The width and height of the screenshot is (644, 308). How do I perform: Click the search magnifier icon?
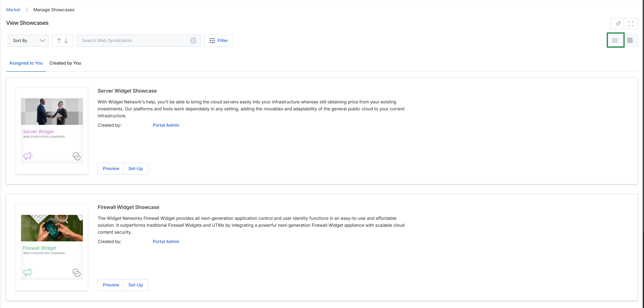pos(193,41)
